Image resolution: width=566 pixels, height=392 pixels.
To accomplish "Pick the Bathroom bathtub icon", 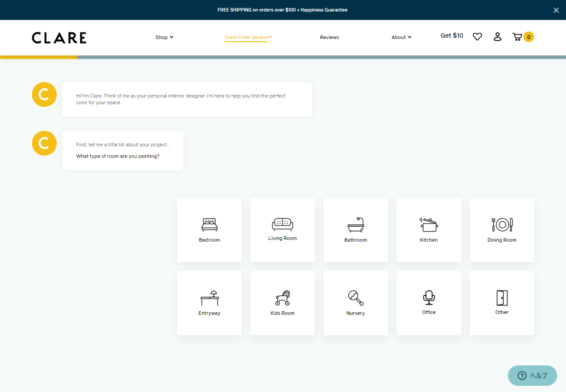I will click(x=355, y=225).
